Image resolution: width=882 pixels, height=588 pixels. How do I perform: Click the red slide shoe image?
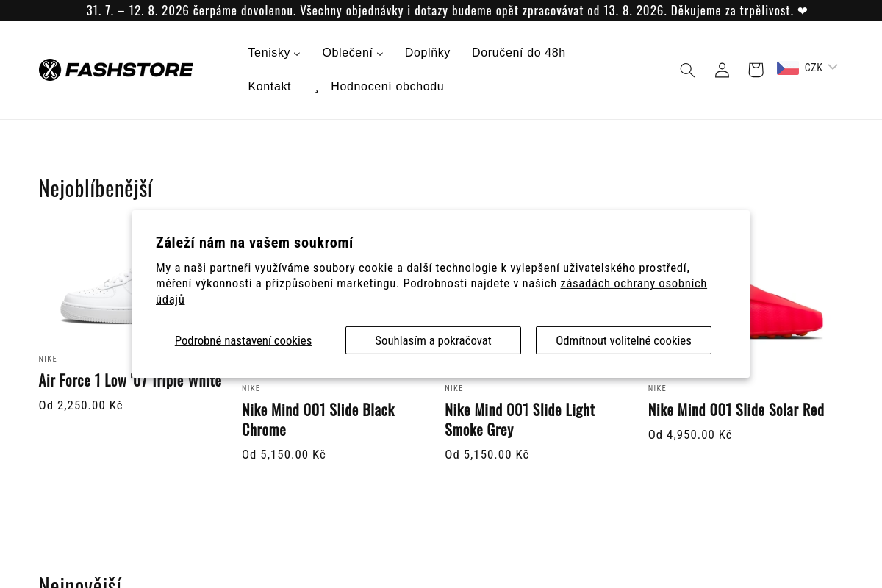coord(786,312)
